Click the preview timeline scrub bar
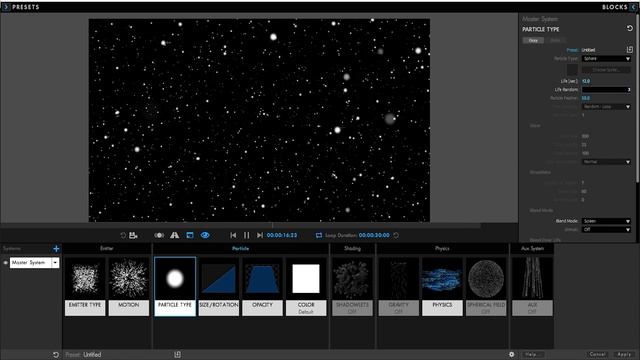Image resolution: width=640 pixels, height=360 pixels. click(241, 225)
